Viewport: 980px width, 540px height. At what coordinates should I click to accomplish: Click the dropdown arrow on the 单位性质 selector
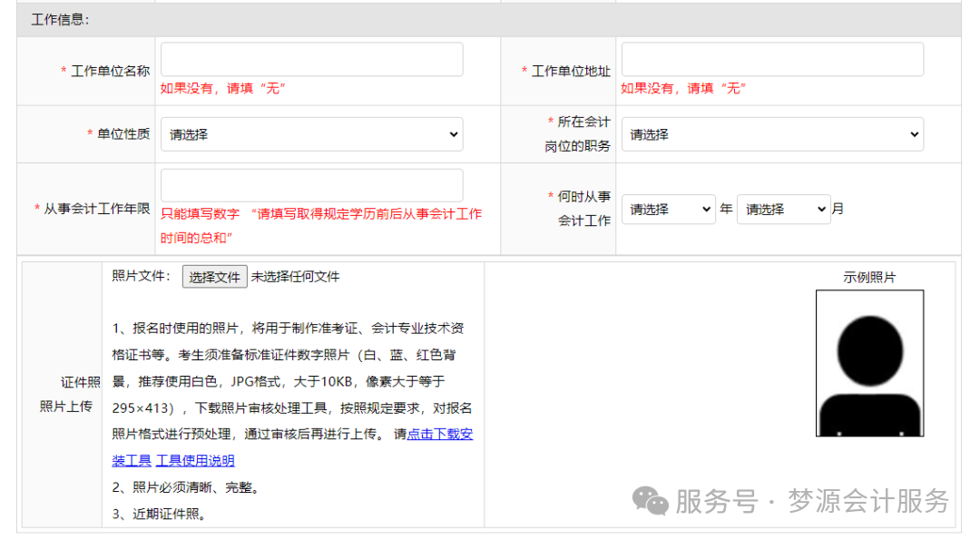tap(456, 133)
